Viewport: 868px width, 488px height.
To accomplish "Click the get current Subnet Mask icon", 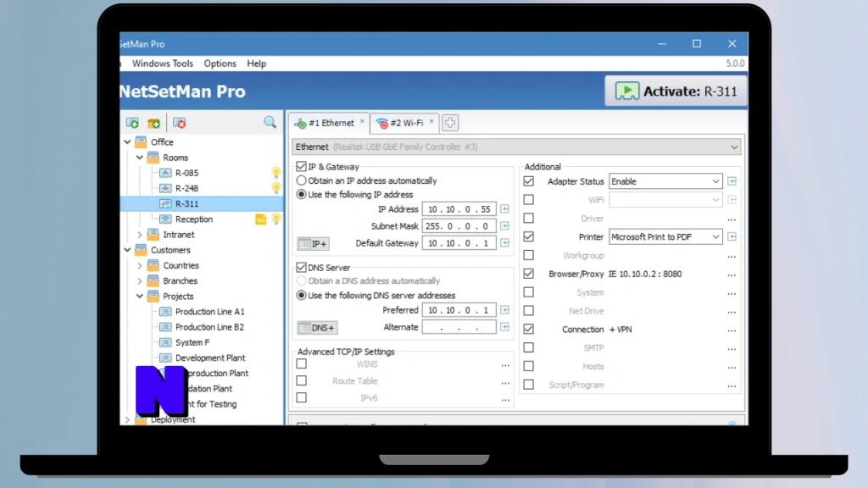I will coord(505,225).
